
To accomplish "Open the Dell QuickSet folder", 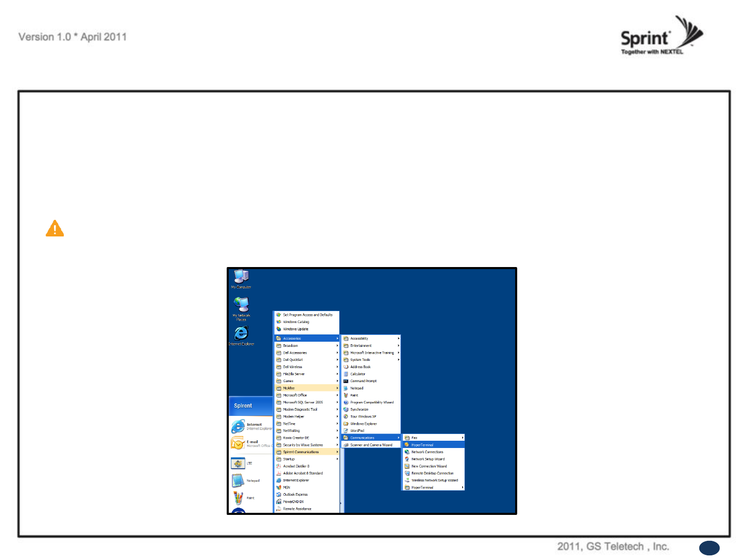I will click(x=307, y=360).
